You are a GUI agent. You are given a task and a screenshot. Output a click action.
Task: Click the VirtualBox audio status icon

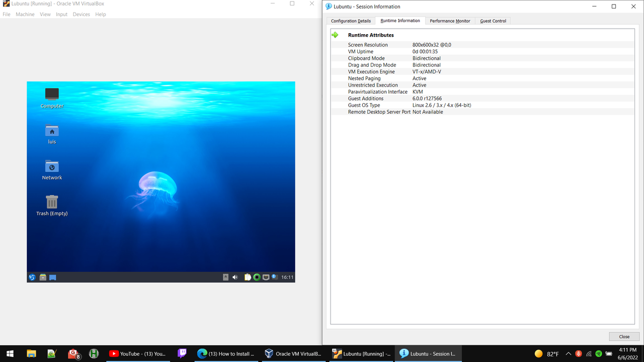(235, 277)
